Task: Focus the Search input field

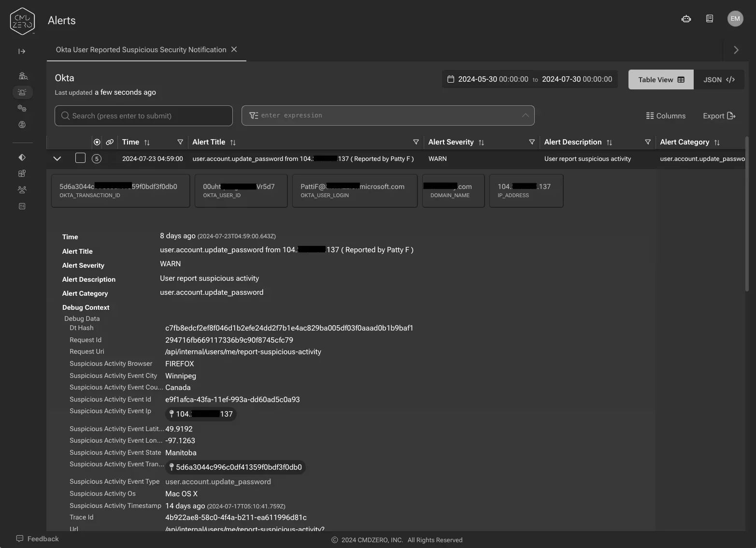Action: (143, 116)
